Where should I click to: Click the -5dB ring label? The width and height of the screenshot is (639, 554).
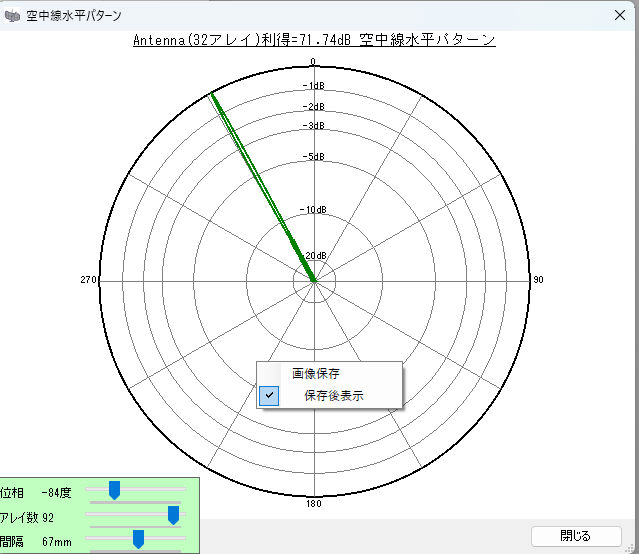[x=313, y=157]
